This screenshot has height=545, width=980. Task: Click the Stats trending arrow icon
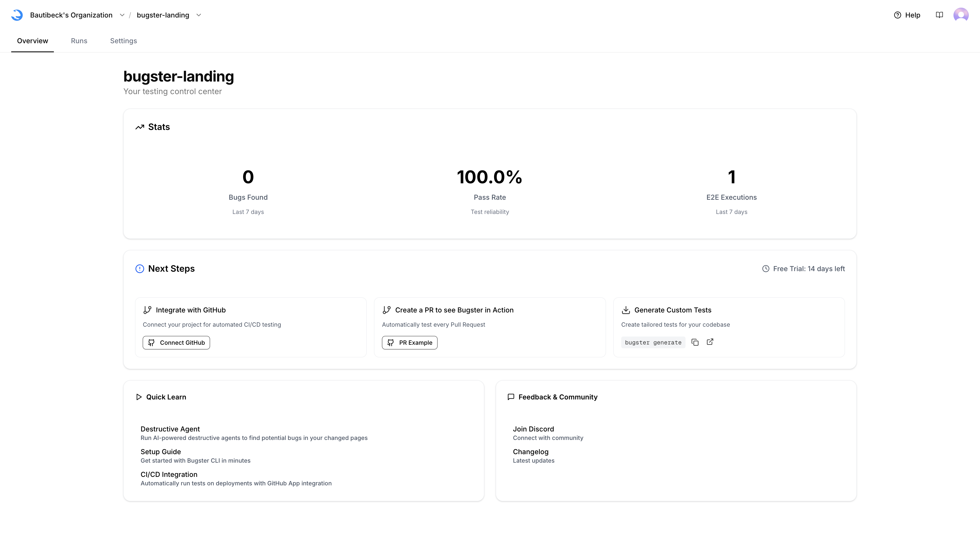[x=140, y=127]
